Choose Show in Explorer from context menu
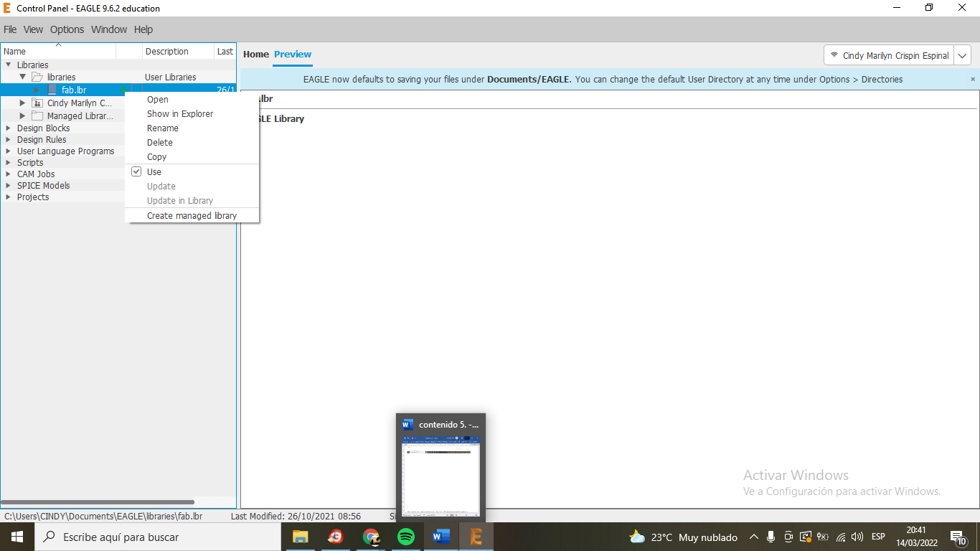This screenshot has height=551, width=980. pyautogui.click(x=180, y=114)
